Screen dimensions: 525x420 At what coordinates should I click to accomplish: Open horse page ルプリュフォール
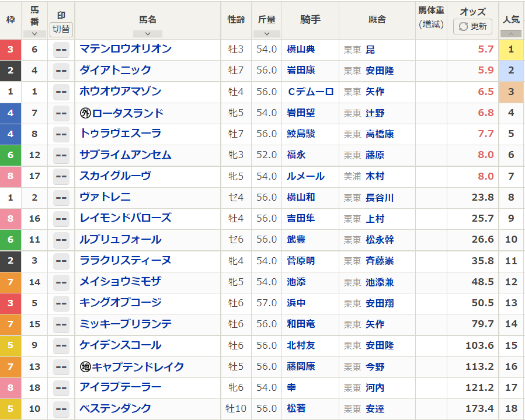(120, 239)
